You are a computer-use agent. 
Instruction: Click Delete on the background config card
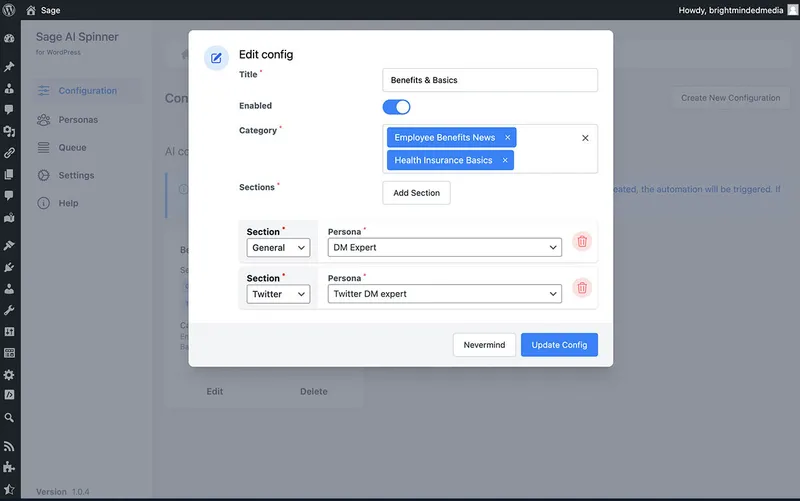(x=314, y=391)
